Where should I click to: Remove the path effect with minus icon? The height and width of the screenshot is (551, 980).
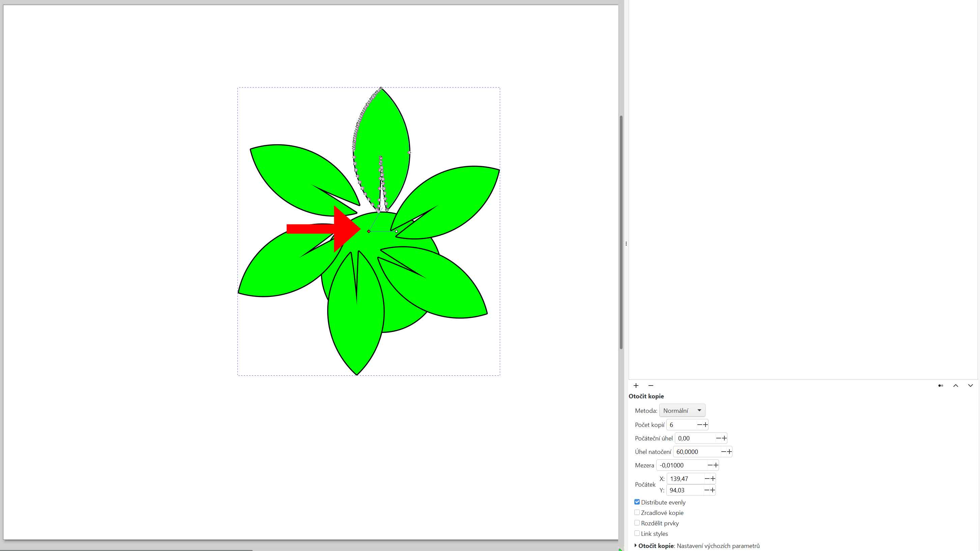pyautogui.click(x=651, y=386)
